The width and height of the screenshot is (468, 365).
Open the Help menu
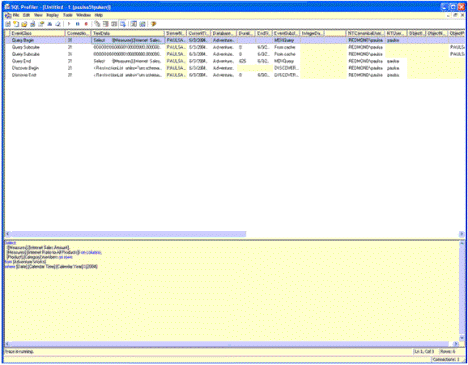[99, 15]
